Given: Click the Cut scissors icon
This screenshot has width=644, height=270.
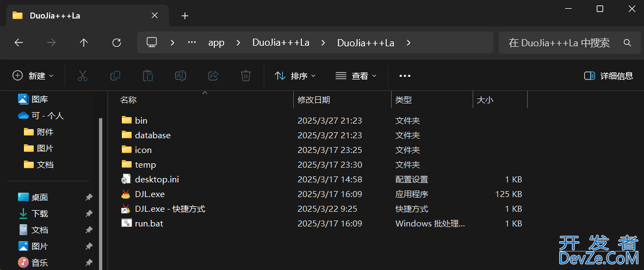Looking at the screenshot, I should (x=83, y=76).
